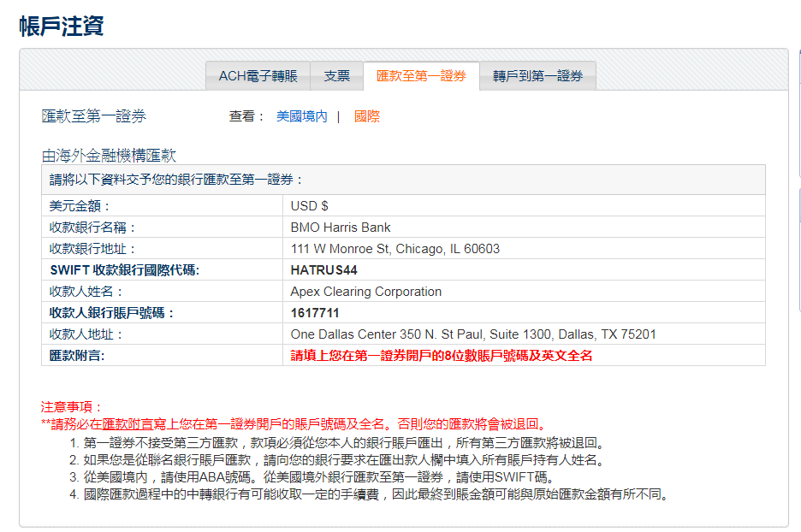Image resolution: width=801 pixels, height=532 pixels.
Task: Click the 注意事項 heading
Action: click(72, 407)
